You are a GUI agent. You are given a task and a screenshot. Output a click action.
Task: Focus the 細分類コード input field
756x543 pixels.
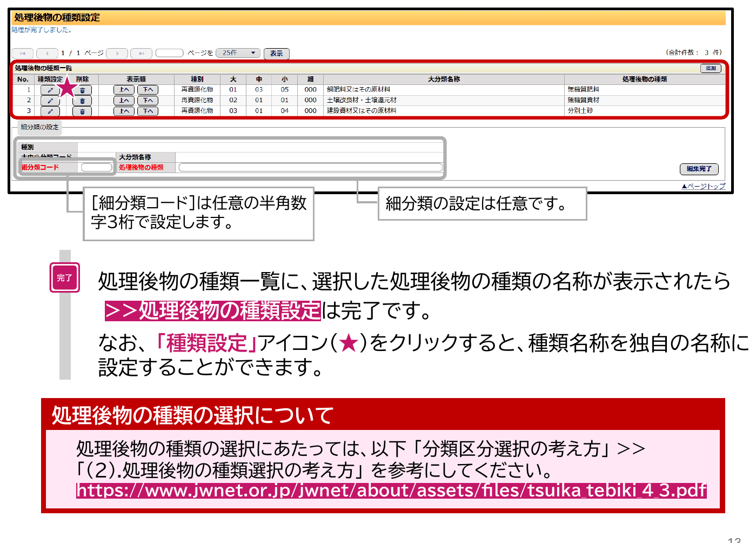[96, 168]
